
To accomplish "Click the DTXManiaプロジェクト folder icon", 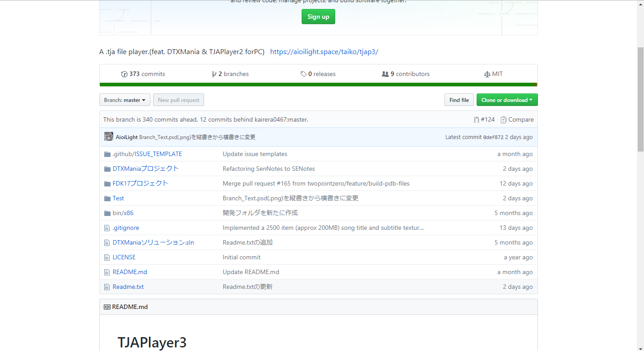I will [107, 169].
